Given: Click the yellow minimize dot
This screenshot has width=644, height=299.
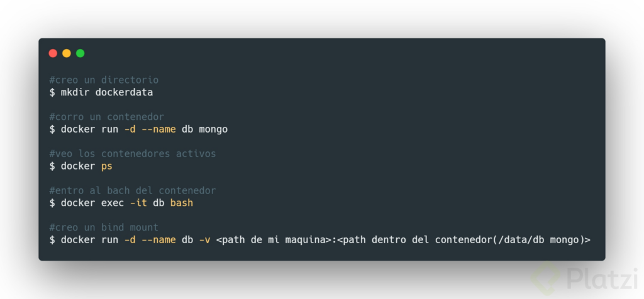Looking at the screenshot, I should (67, 53).
